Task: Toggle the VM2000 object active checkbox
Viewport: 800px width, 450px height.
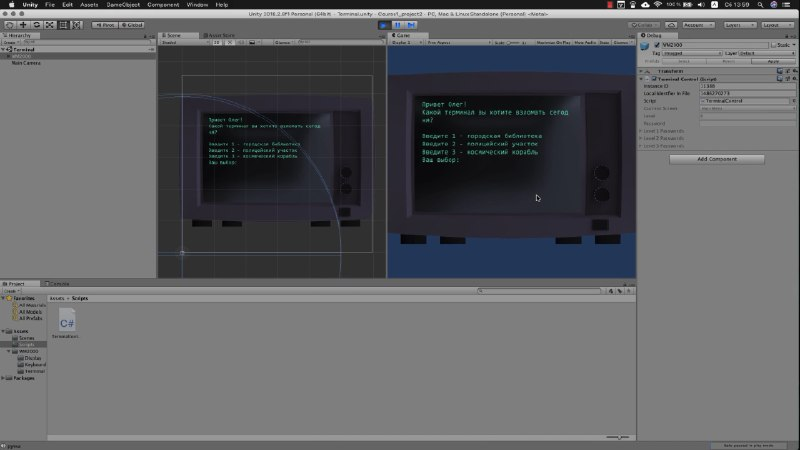Action: [657, 45]
